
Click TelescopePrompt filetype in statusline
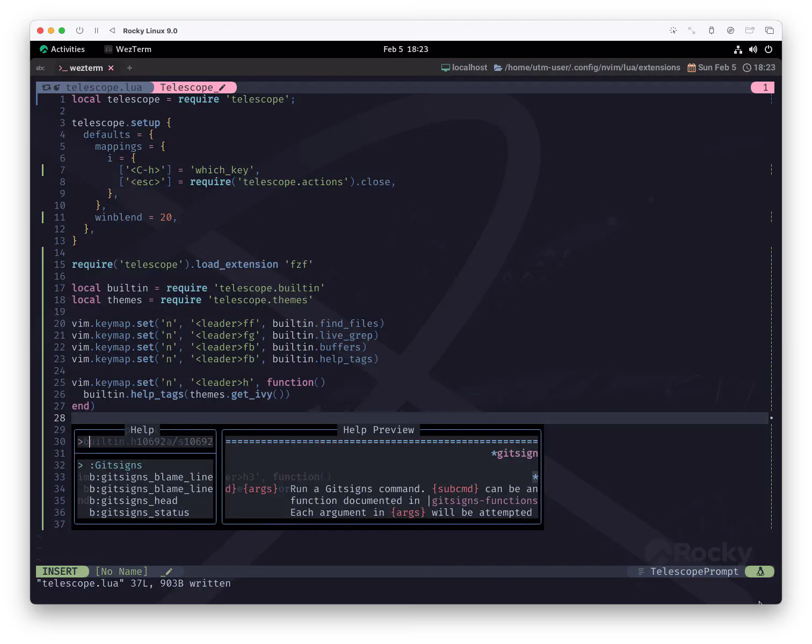pos(694,572)
